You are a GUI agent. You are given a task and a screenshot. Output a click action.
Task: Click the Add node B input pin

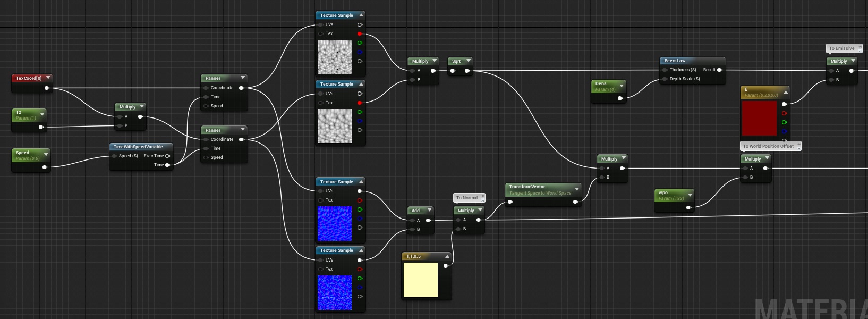[x=412, y=229]
